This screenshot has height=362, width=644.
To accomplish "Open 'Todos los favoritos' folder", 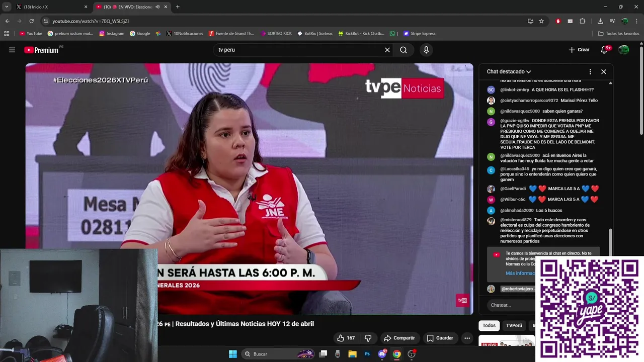I will tap(618, 34).
